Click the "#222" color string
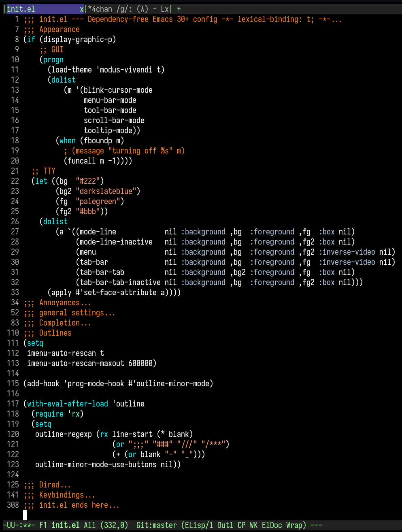Image resolution: width=402 pixels, height=532 pixels. [87, 181]
